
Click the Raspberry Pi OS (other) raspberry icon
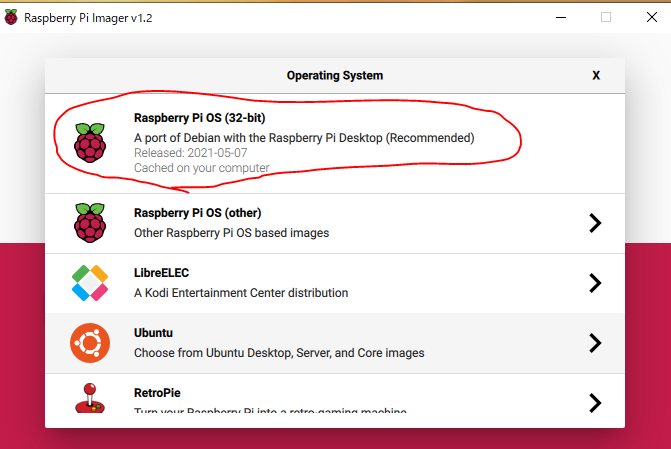tap(90, 223)
